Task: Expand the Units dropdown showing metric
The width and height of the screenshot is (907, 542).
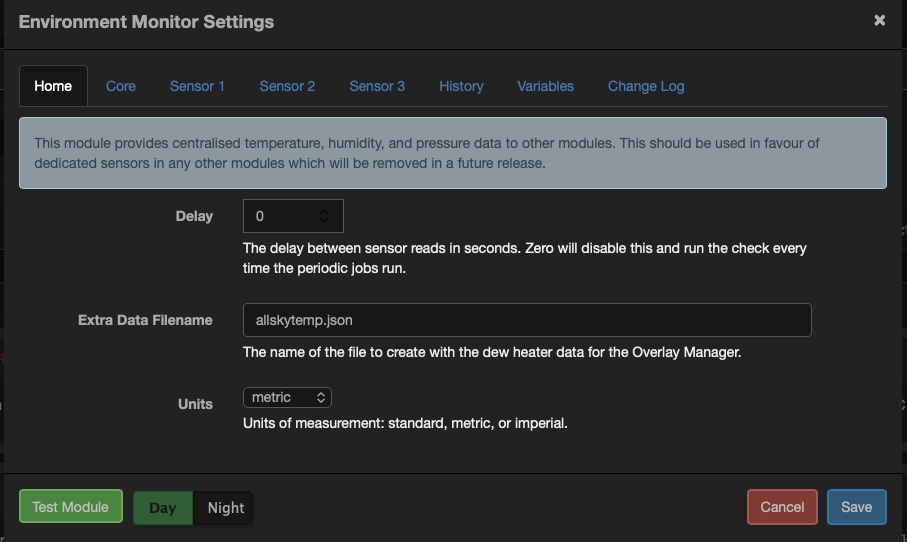Action: (287, 398)
